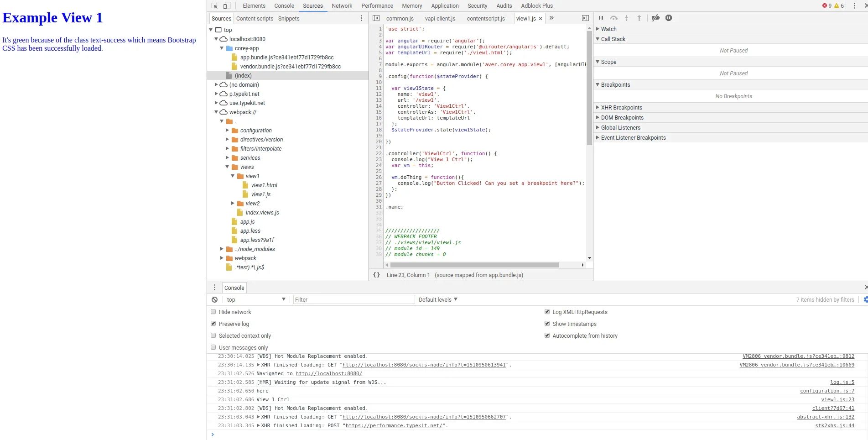Toggle the Show timestamps checkbox

coord(547,324)
